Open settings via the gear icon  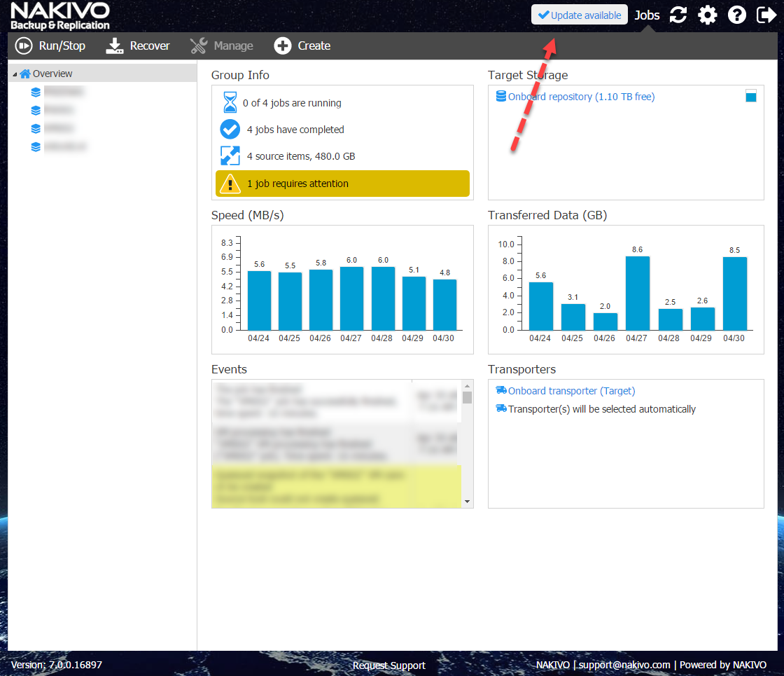708,15
